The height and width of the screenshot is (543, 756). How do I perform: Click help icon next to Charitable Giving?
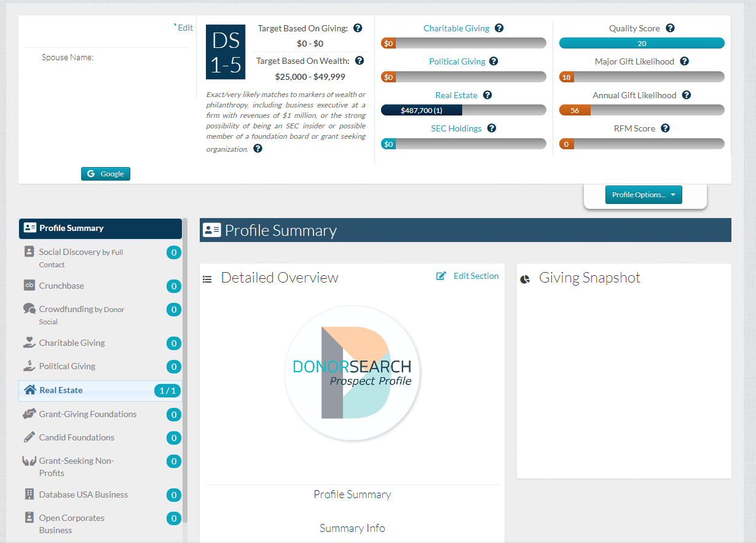(x=499, y=28)
